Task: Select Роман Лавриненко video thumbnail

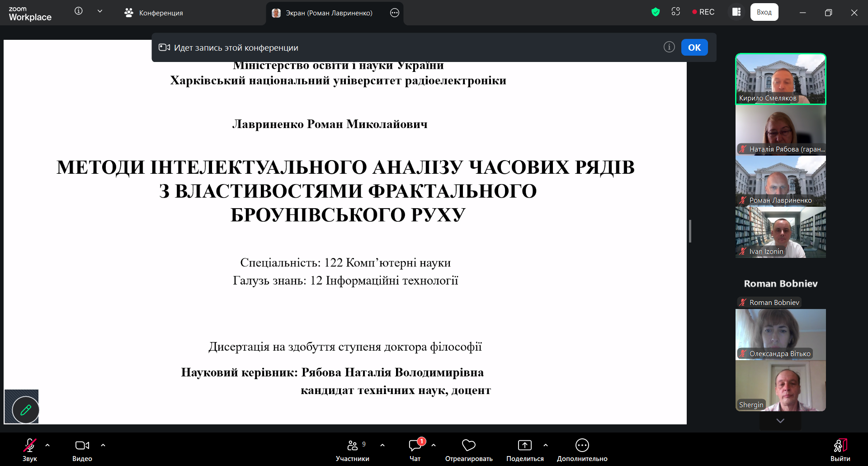Action: pos(781,181)
